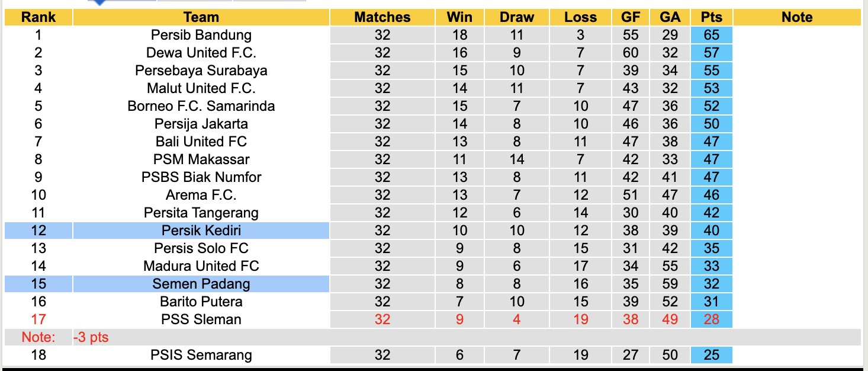Click the GF column header

[631, 17]
